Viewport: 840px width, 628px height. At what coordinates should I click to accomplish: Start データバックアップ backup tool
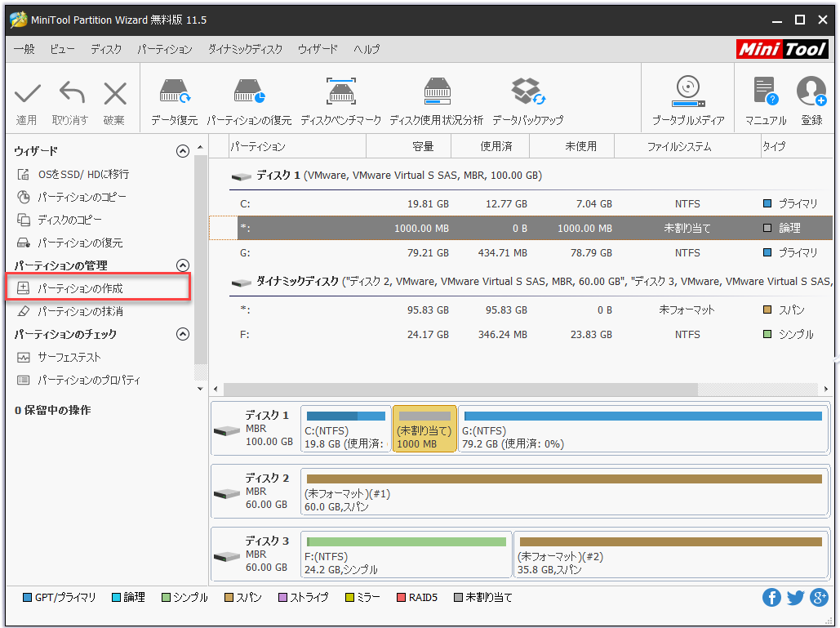(526, 97)
